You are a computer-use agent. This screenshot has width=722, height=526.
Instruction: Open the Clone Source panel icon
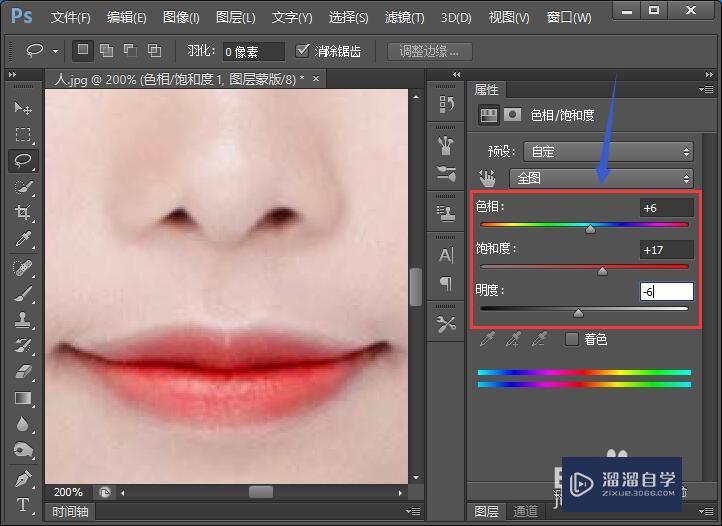[446, 214]
